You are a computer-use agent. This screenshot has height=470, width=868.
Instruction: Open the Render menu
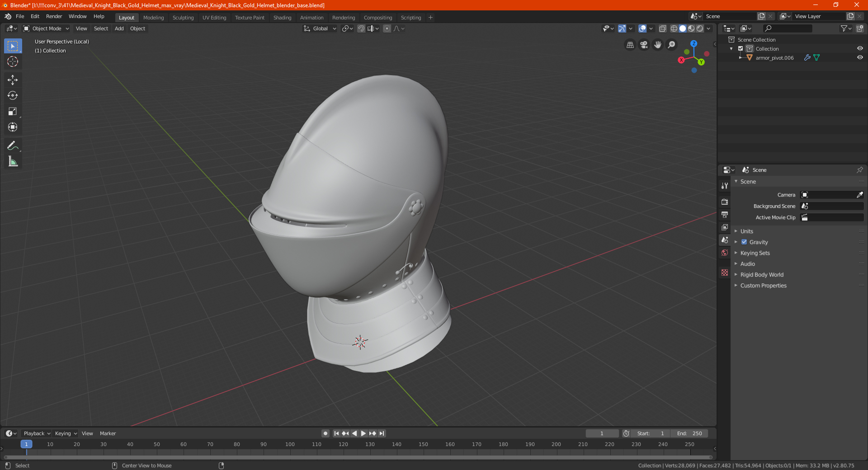[x=54, y=16]
